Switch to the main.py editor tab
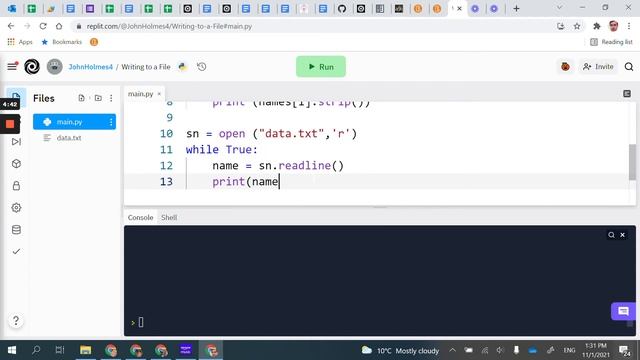Viewport: 640px width, 360px height. click(x=140, y=94)
